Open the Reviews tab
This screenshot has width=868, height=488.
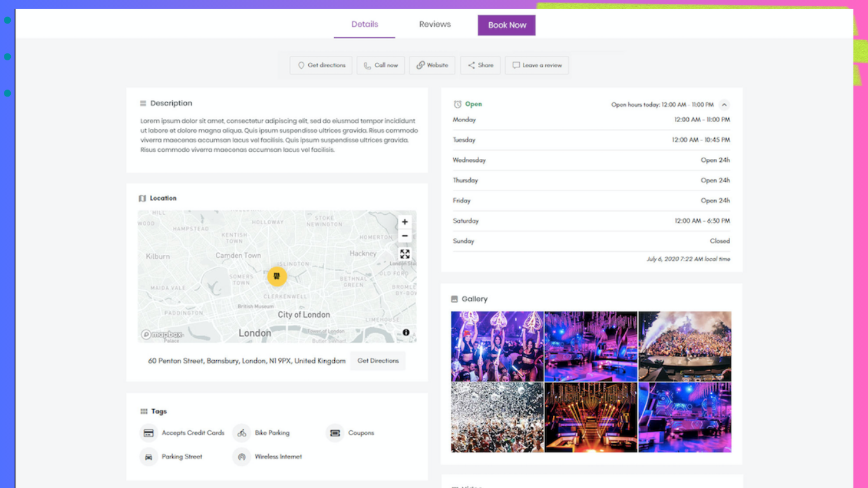pyautogui.click(x=435, y=24)
